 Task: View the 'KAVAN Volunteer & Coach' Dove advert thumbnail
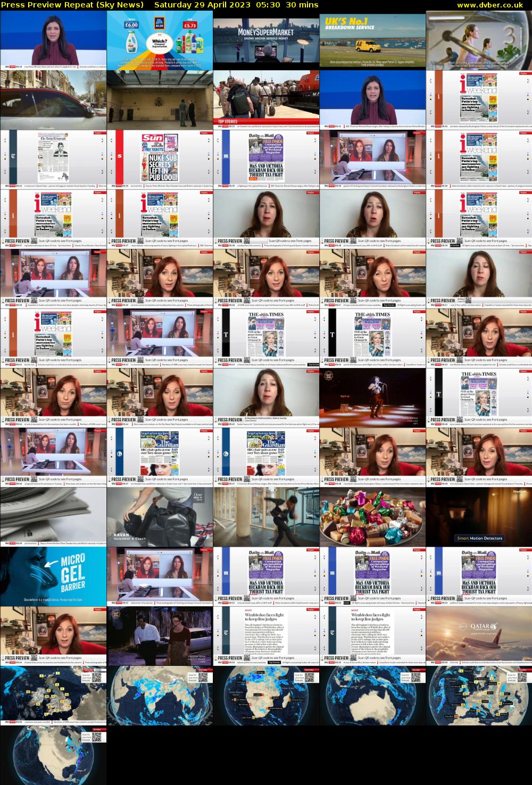(x=160, y=517)
